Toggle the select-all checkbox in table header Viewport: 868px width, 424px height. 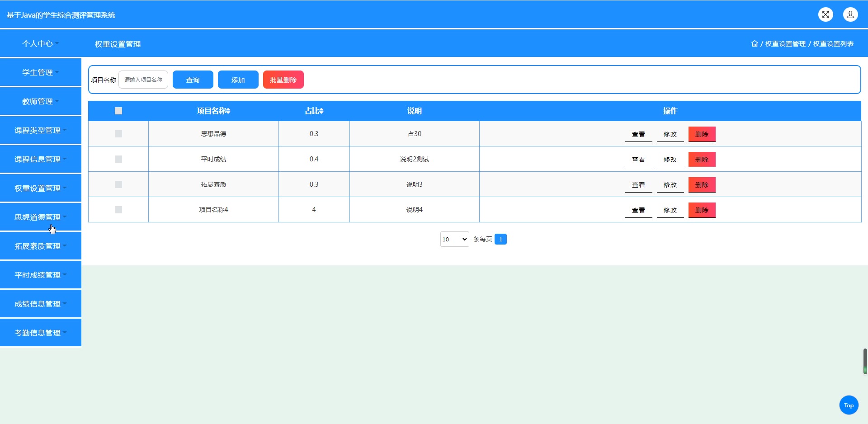118,111
